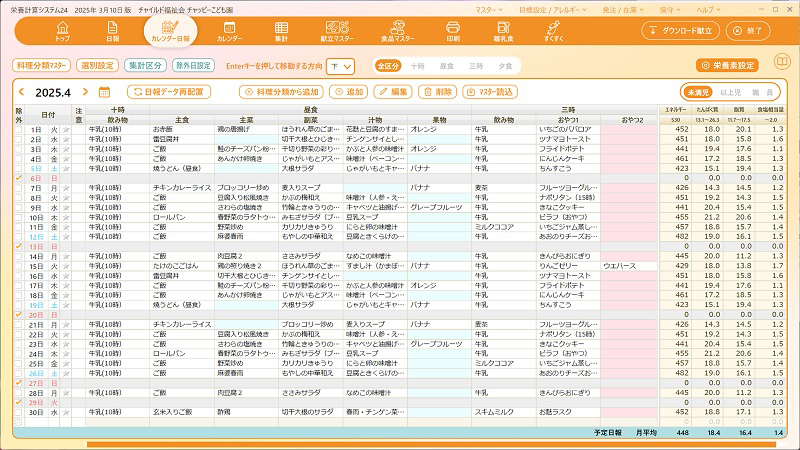Uncheck the exclude box for 20日
Screen dimensions: 800x450
click(19, 315)
